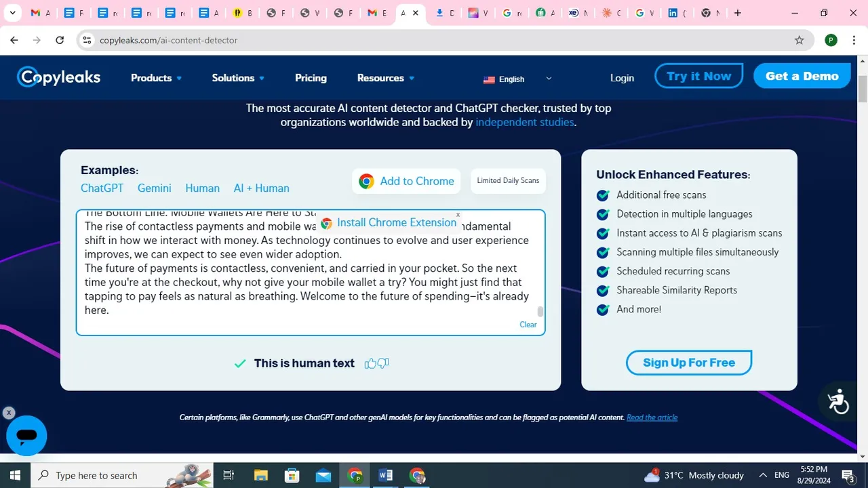Click the Add to Chrome button
Viewport: 868px width, 488px height.
[407, 181]
